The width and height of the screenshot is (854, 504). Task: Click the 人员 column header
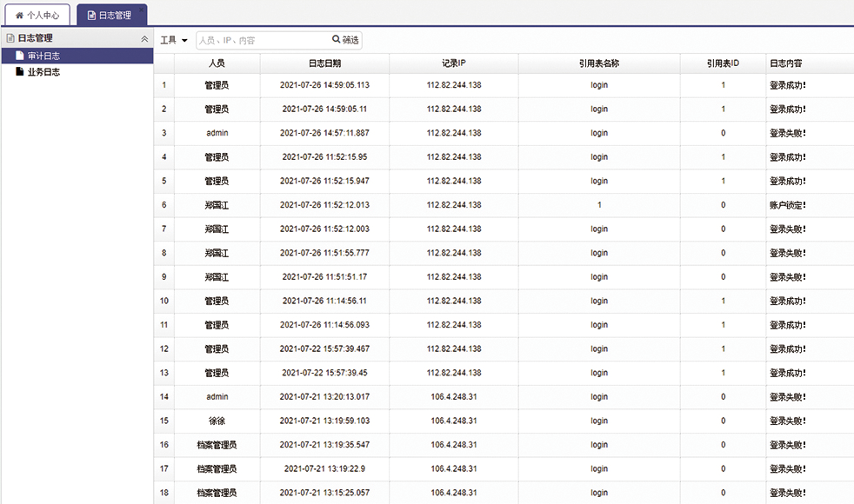point(217,63)
